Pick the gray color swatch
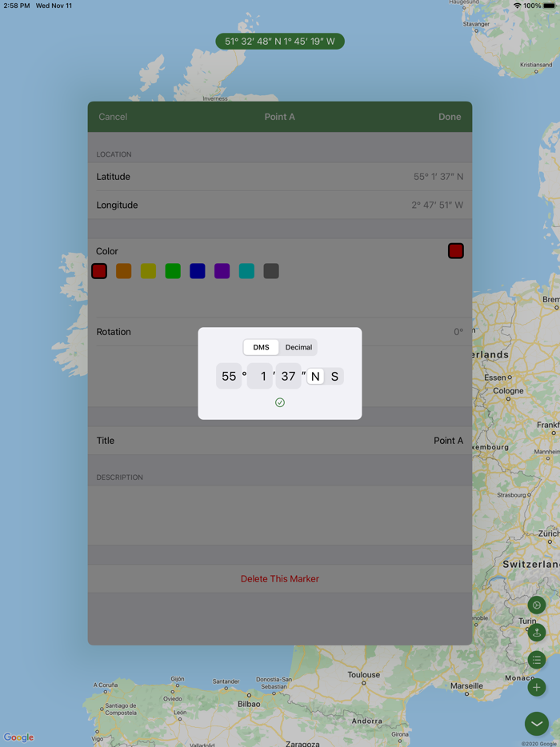Screen dimensions: 560x747 pyautogui.click(x=271, y=271)
